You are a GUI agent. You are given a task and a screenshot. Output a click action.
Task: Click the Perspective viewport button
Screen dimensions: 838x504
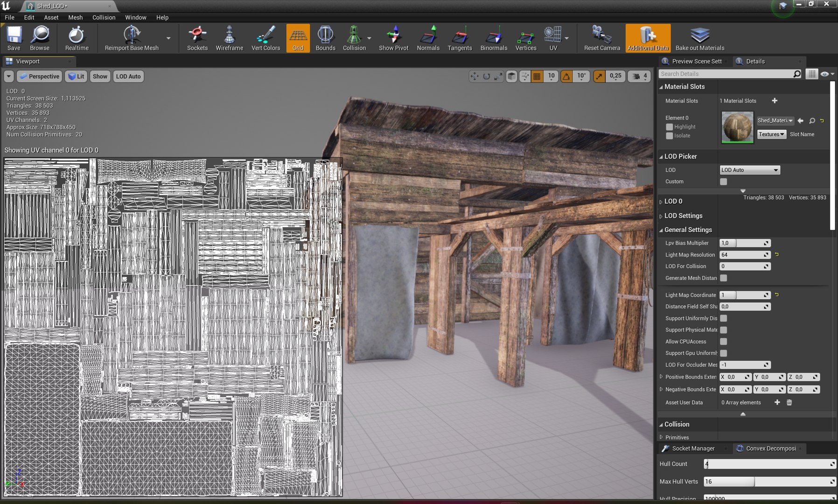[39, 77]
